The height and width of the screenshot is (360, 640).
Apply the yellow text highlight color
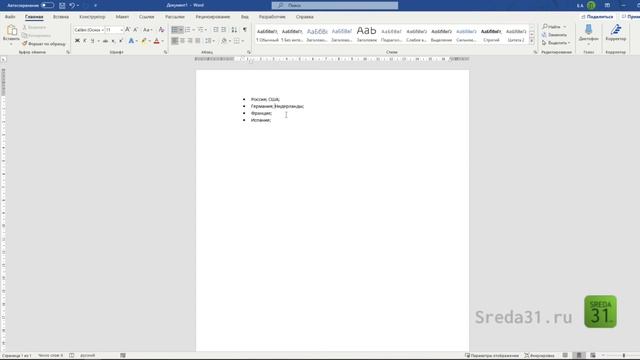point(144,41)
